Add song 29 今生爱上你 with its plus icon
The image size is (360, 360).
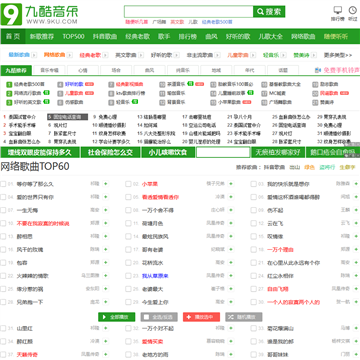[231, 302]
